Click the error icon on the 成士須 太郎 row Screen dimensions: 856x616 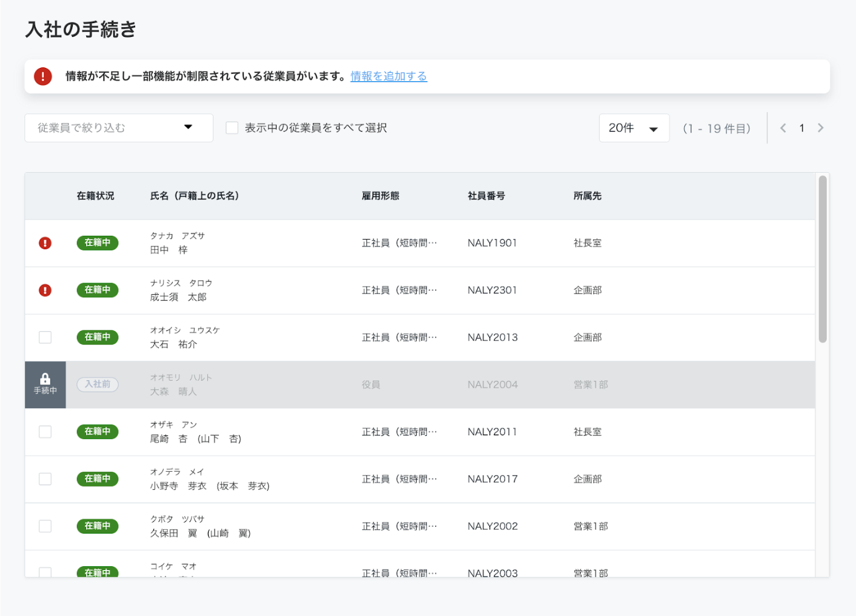click(45, 290)
